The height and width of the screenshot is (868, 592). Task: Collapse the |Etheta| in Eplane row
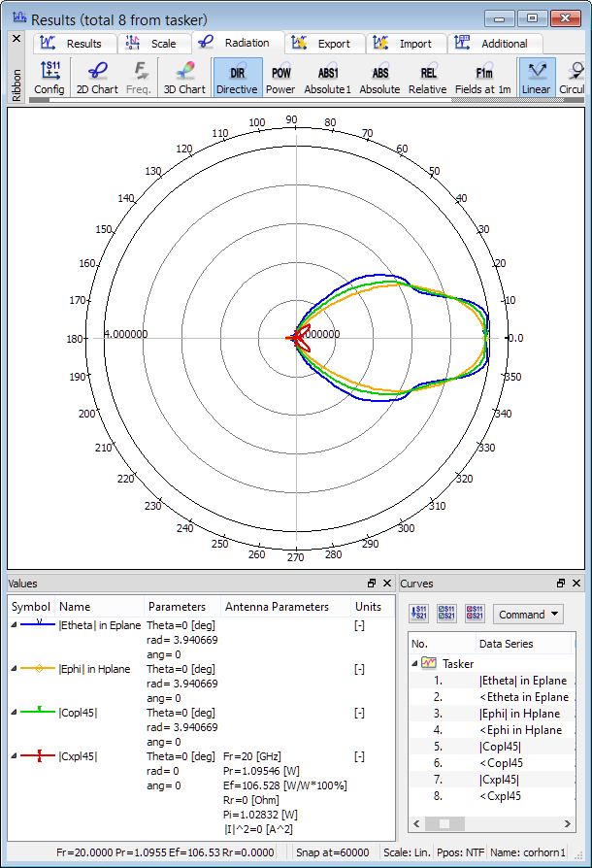[x=14, y=625]
